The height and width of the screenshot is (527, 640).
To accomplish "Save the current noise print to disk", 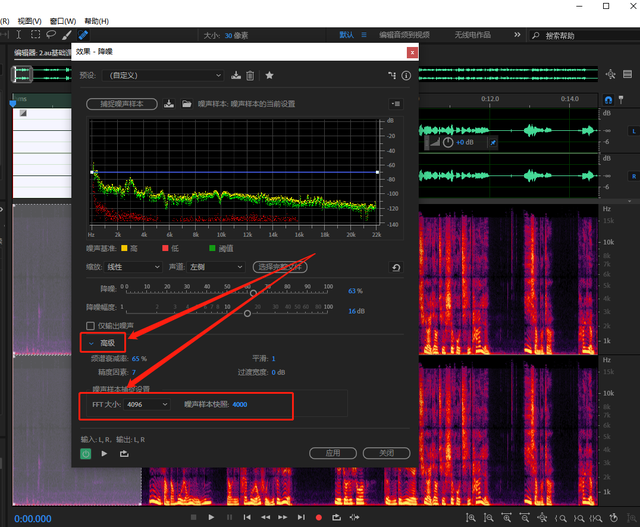I will pos(170,103).
